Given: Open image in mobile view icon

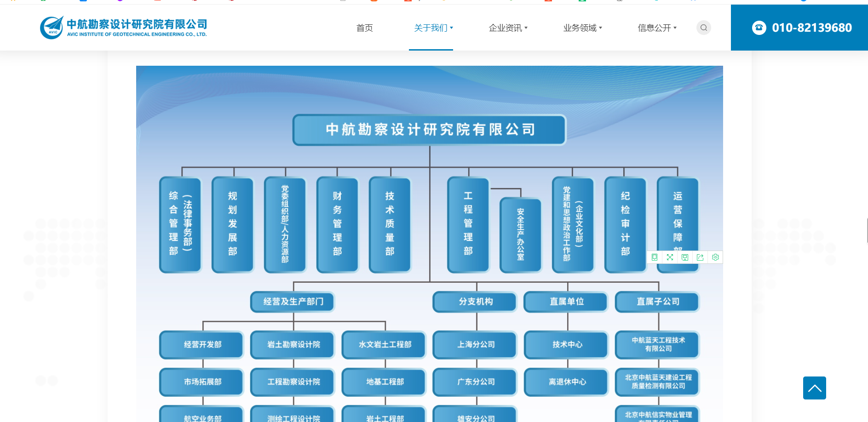Looking at the screenshot, I should click(655, 257).
